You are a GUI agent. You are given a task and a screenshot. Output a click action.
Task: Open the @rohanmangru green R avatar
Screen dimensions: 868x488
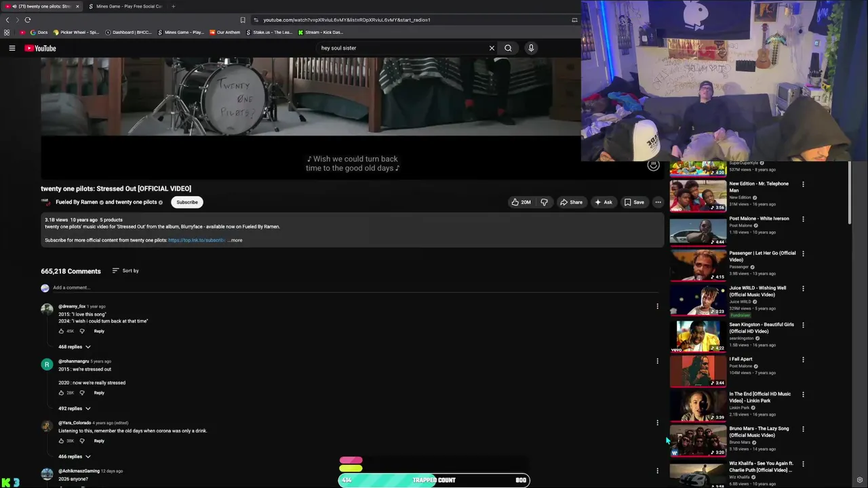(x=47, y=365)
